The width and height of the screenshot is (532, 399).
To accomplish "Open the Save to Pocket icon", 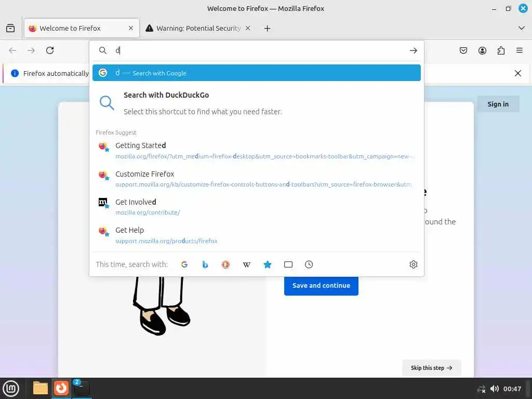I will 463,50.
